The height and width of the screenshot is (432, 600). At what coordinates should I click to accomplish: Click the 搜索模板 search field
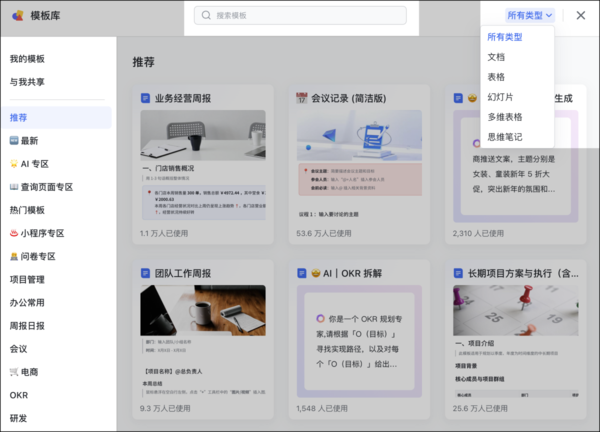click(300, 16)
